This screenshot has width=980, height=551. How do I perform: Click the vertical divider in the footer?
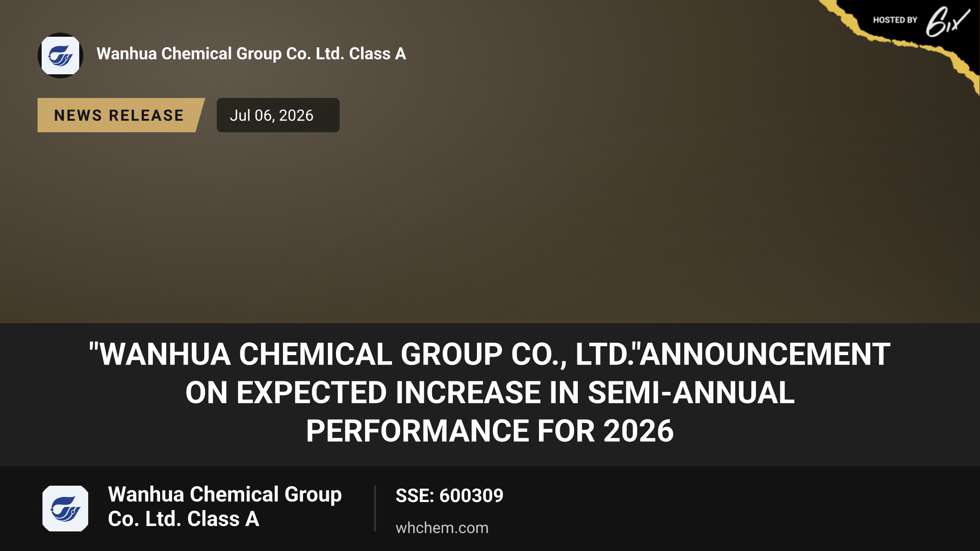[375, 508]
